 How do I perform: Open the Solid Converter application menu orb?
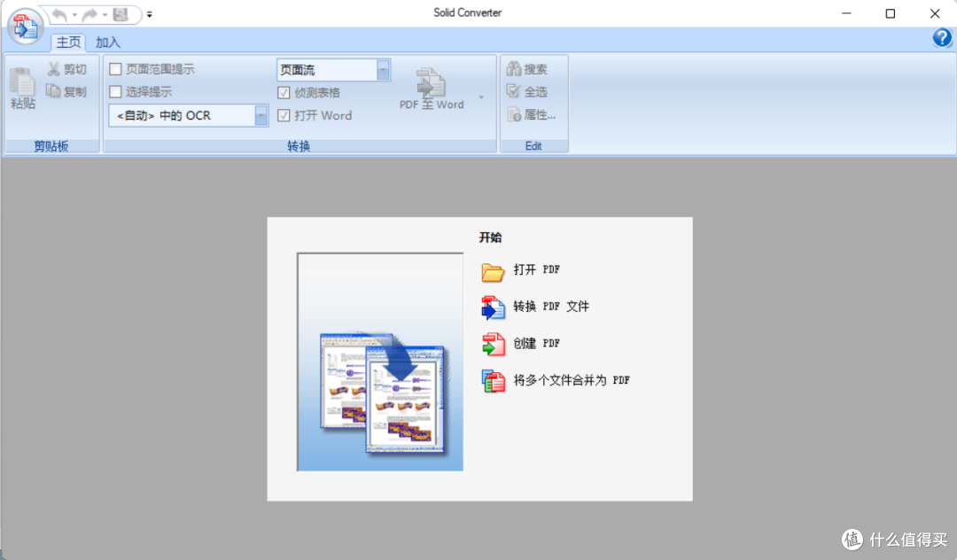25,27
